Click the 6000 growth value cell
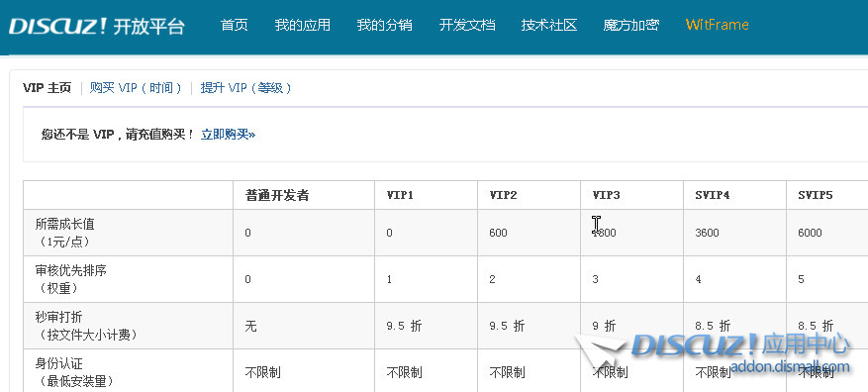 (x=810, y=233)
